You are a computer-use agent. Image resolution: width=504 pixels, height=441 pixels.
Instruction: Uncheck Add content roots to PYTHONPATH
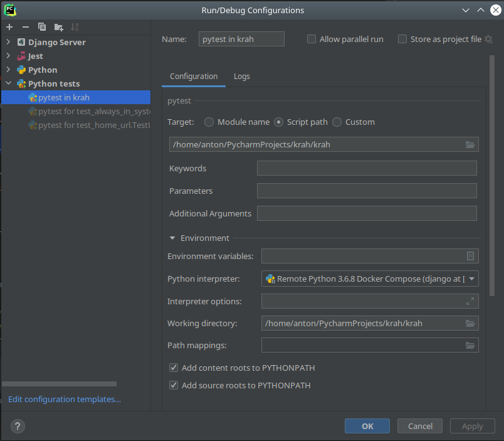(174, 368)
